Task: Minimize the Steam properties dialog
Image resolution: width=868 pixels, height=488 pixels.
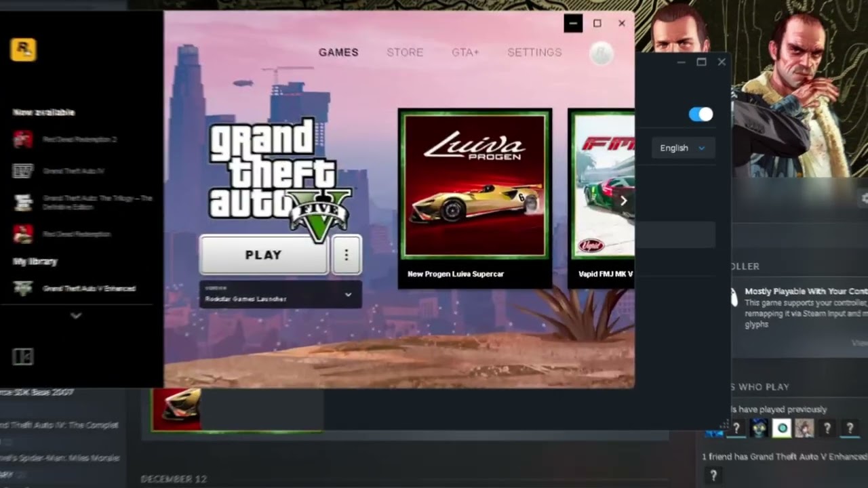Action: [682, 62]
